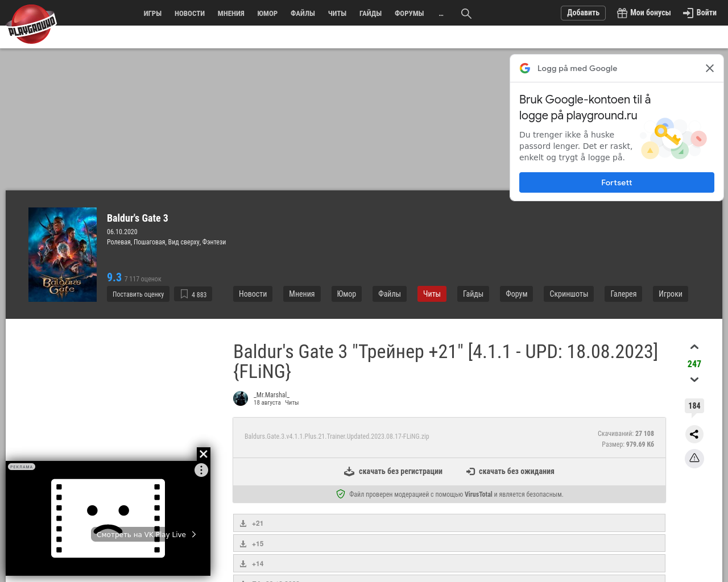The height and width of the screenshot is (582, 728).
Task: Click the РЕКЛАМА ad label
Action: [22, 467]
